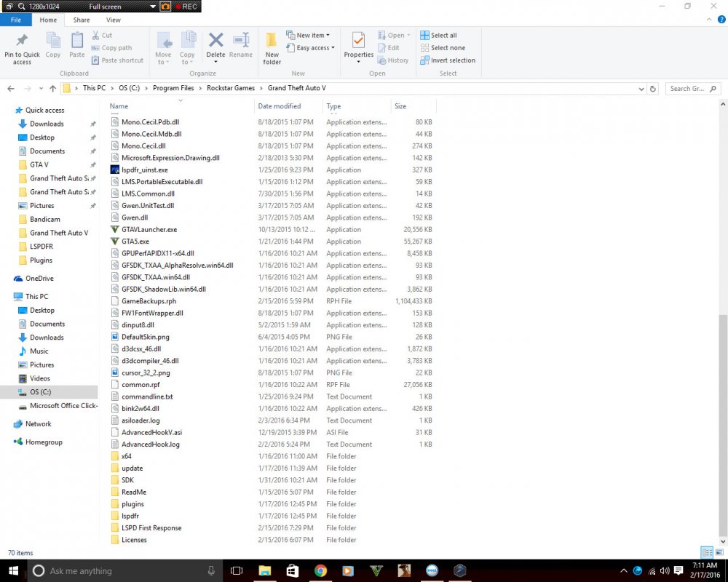
Task: Select LSPD First Response folder
Action: tap(151, 527)
